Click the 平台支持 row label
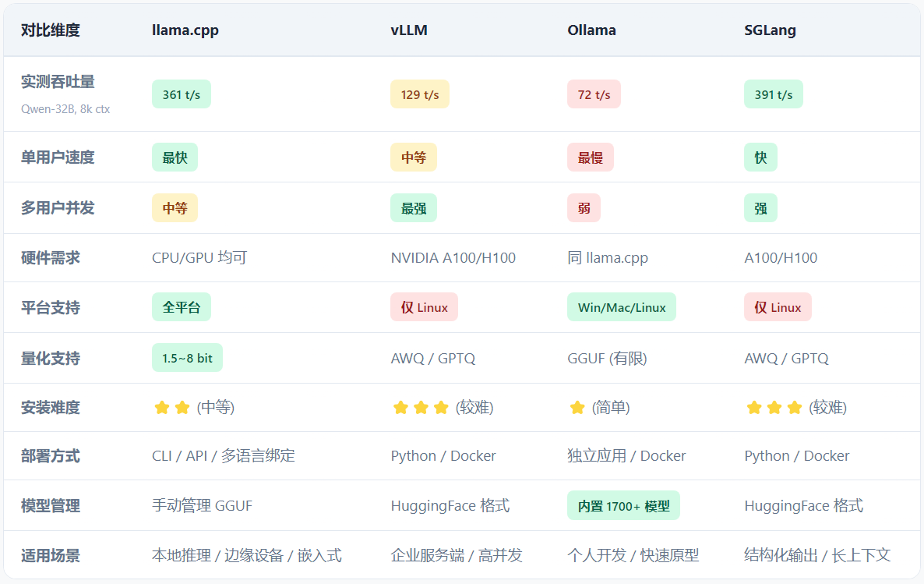Image resolution: width=924 pixels, height=584 pixels. 50,307
